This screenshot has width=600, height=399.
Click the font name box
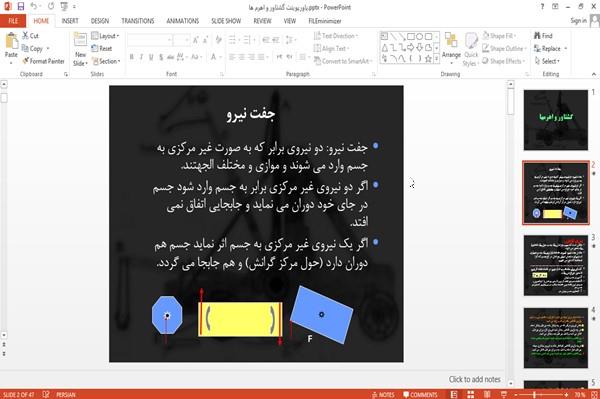149,40
